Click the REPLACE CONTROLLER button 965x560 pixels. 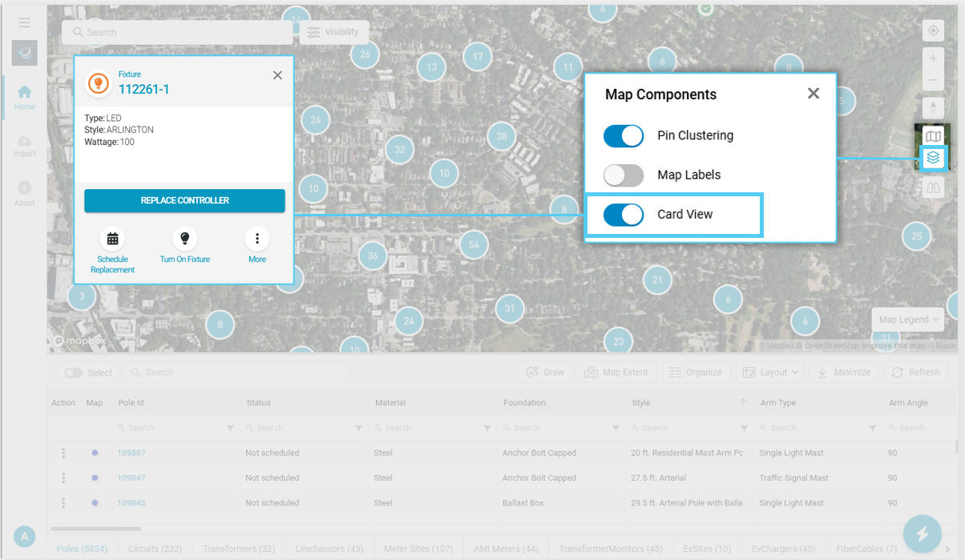click(x=184, y=200)
